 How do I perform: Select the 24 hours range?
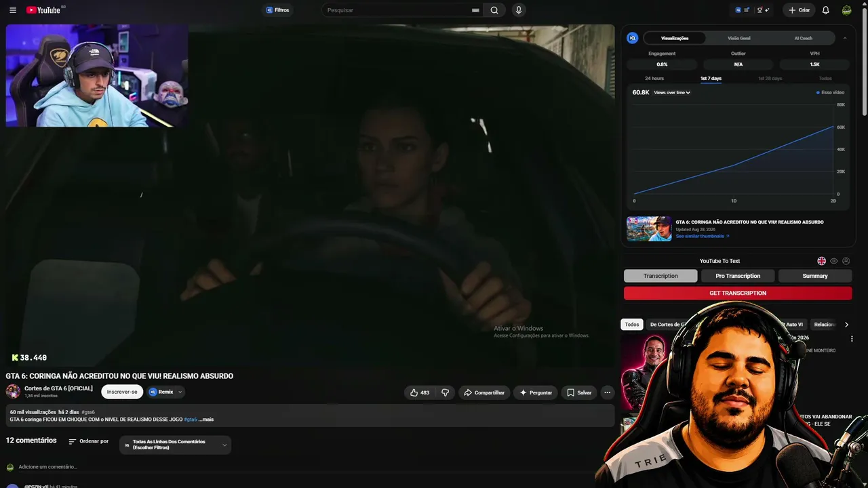pos(654,79)
